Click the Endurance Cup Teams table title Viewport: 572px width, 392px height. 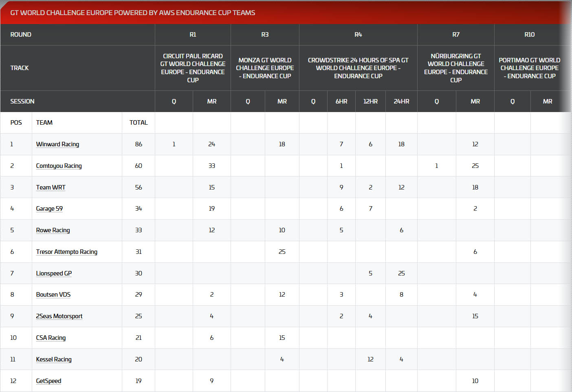(x=133, y=13)
